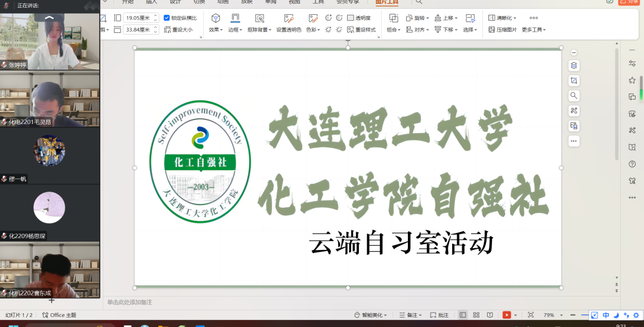Click the 下移 send backward button
The height and width of the screenshot is (327, 644).
pos(445,30)
